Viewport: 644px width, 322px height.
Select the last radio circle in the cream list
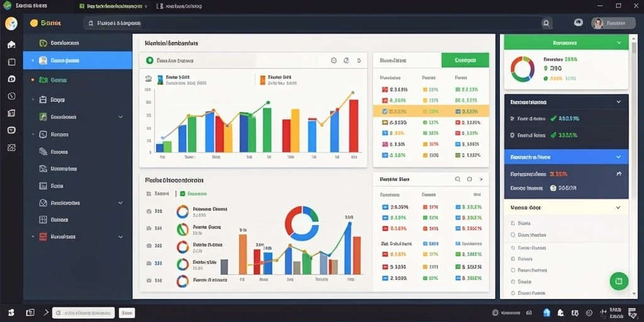click(513, 293)
